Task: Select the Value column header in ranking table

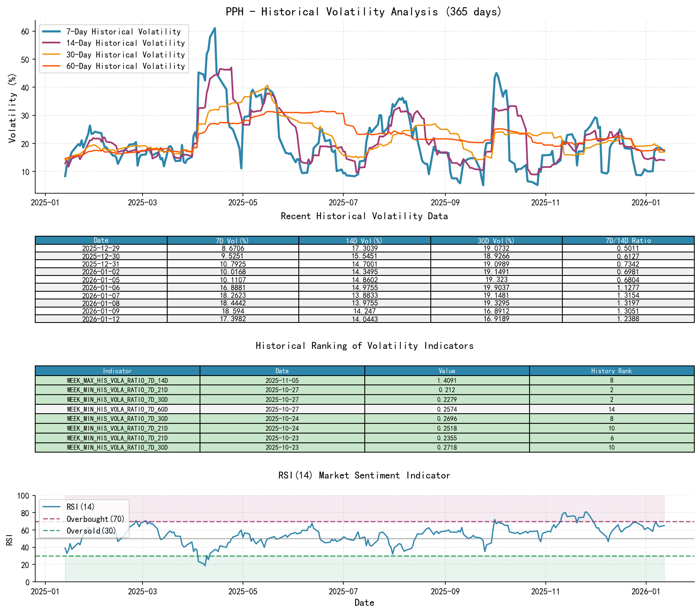Action: pos(447,371)
